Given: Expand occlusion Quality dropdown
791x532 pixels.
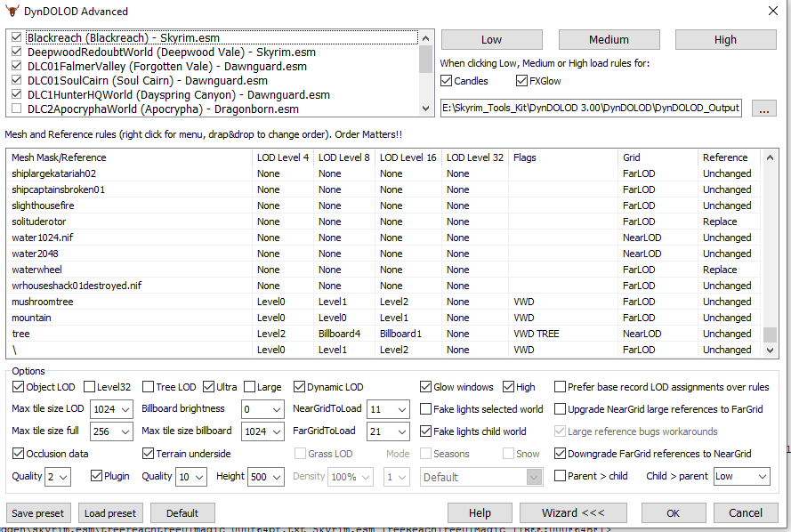Looking at the screenshot, I should click(58, 477).
